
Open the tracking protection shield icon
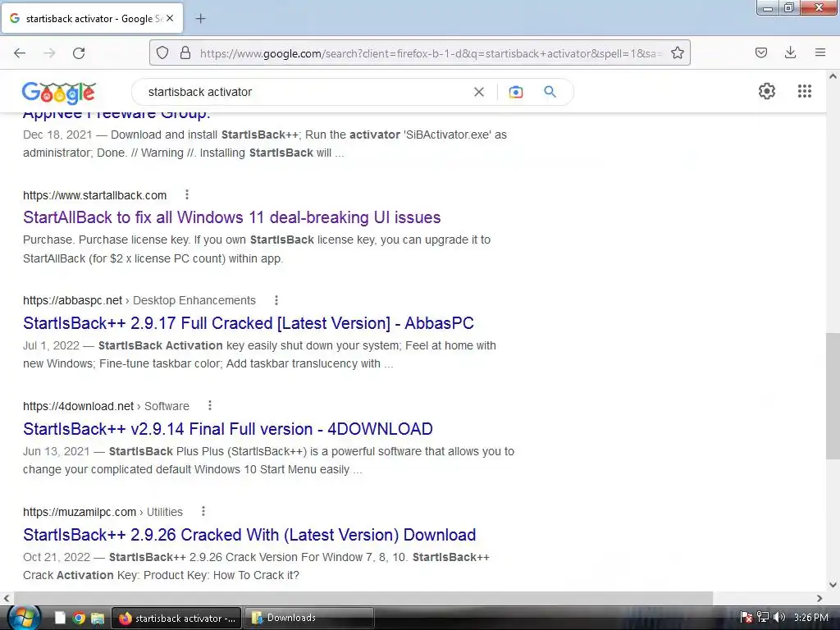click(162, 53)
